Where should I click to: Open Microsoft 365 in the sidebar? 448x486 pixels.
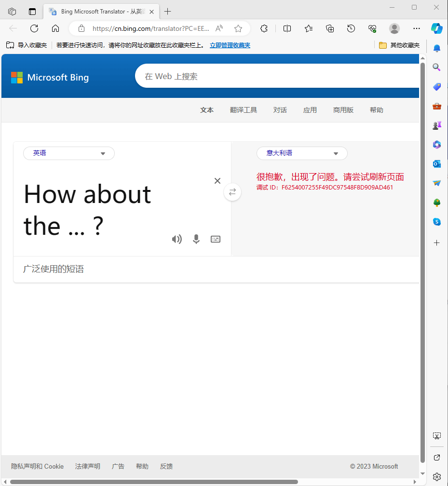coord(437,145)
